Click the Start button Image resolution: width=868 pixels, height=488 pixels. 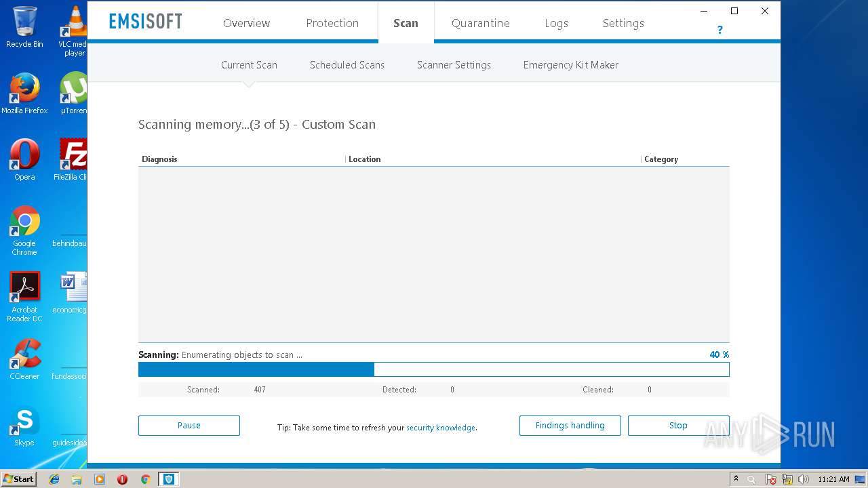click(x=18, y=479)
